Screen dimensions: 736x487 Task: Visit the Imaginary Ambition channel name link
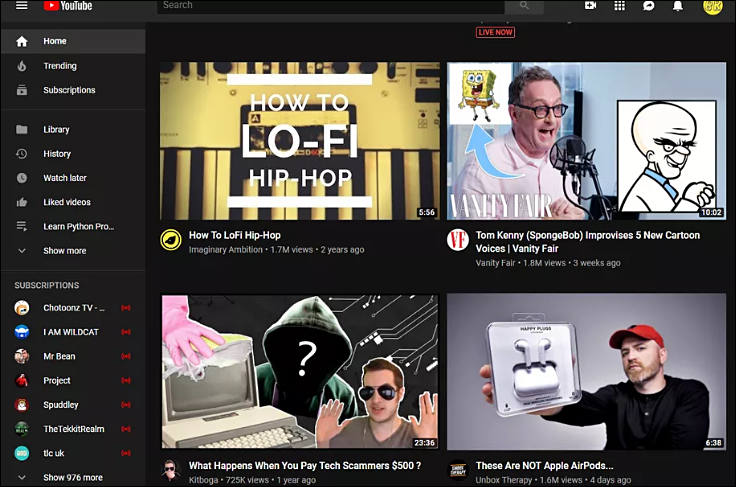[x=226, y=250]
